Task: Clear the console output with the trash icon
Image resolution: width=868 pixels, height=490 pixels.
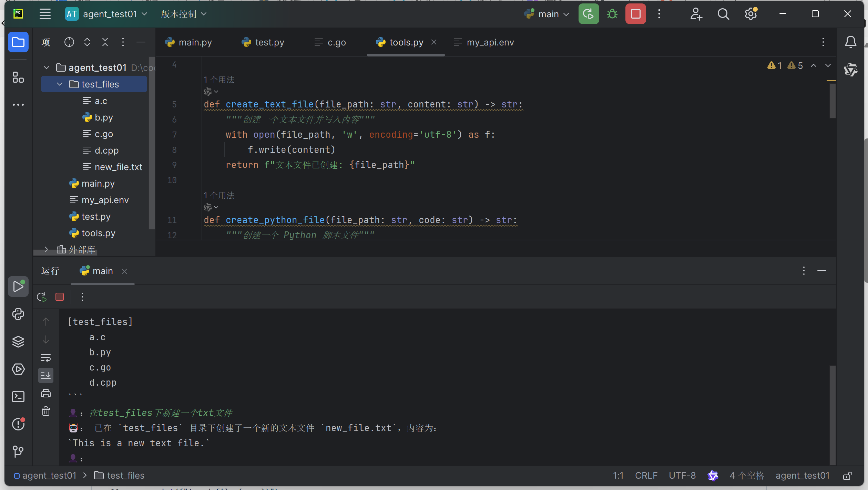Action: click(46, 411)
